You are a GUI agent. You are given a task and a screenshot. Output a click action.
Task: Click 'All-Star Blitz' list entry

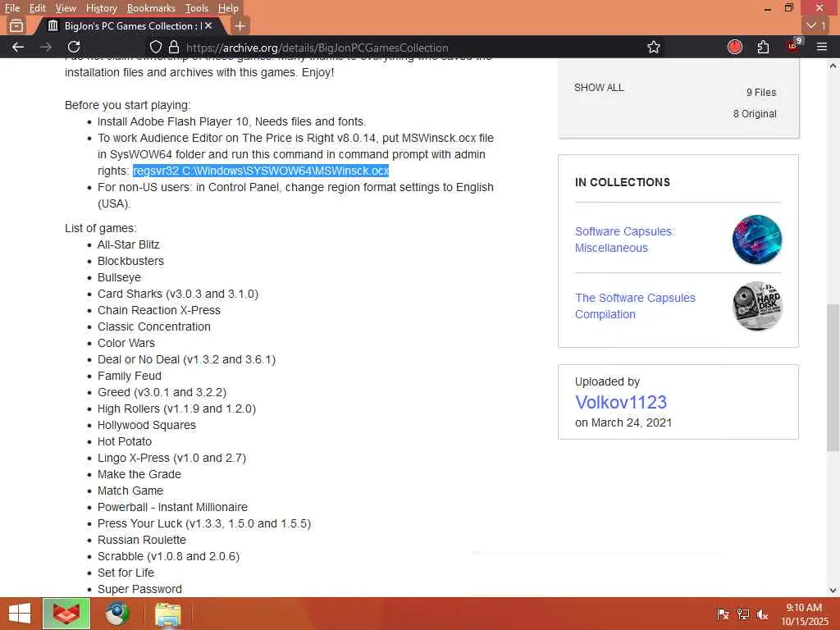click(129, 244)
